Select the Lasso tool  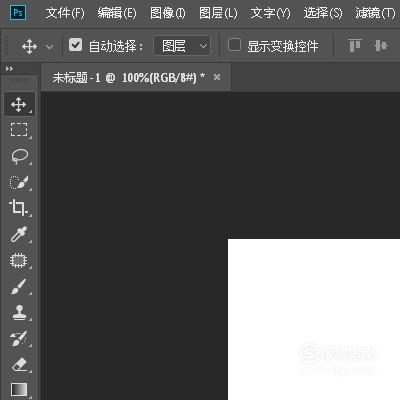(19, 156)
